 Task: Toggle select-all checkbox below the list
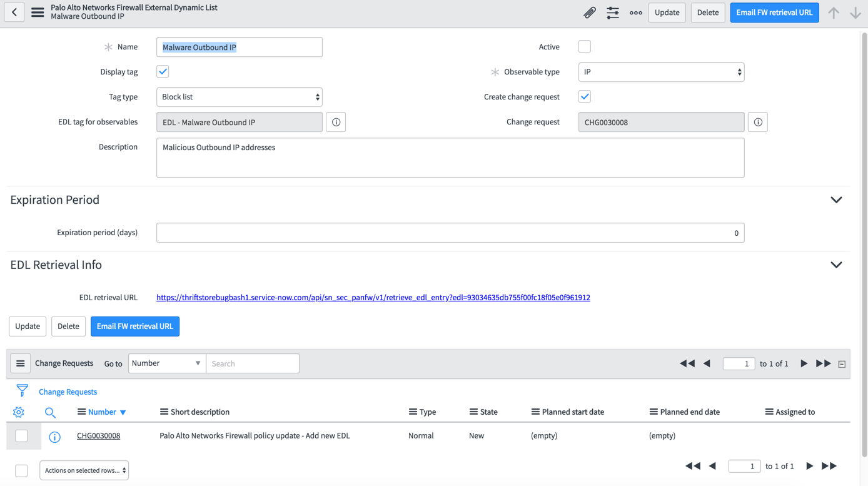pyautogui.click(x=21, y=470)
